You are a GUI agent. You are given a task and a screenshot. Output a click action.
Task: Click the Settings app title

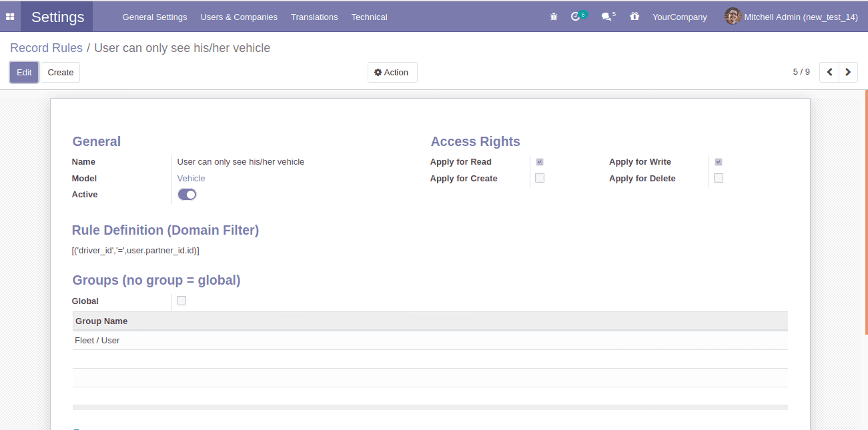58,17
